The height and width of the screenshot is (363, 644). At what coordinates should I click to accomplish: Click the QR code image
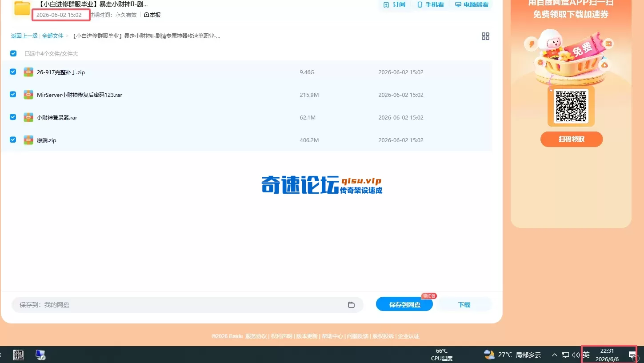click(x=571, y=106)
